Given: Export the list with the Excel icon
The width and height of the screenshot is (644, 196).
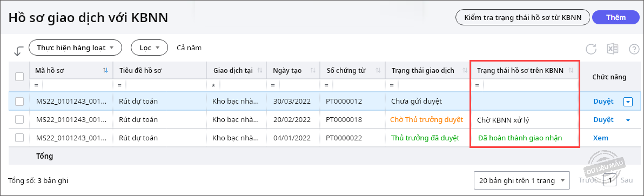Looking at the screenshot, I should [x=613, y=49].
